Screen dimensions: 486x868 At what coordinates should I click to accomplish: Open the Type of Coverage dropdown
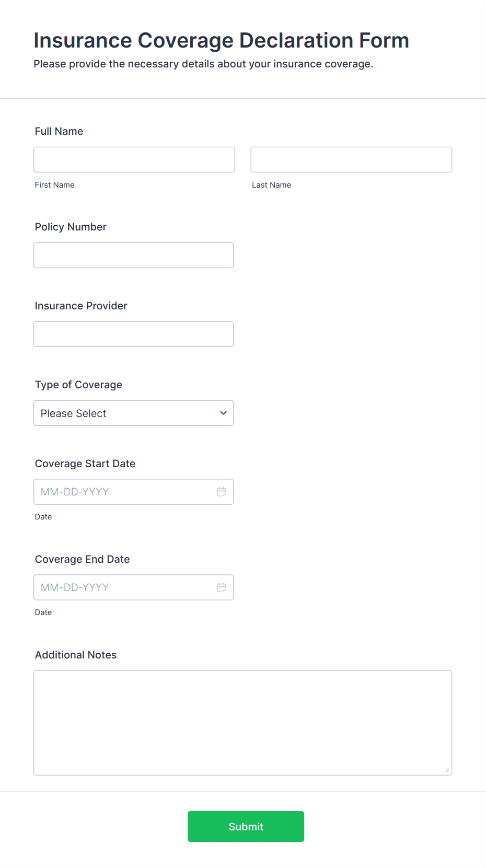[x=133, y=413]
